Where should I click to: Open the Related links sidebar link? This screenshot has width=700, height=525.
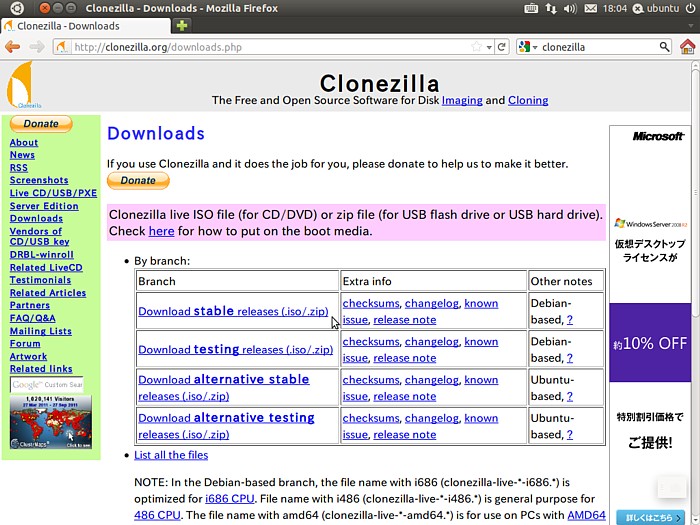click(41, 369)
